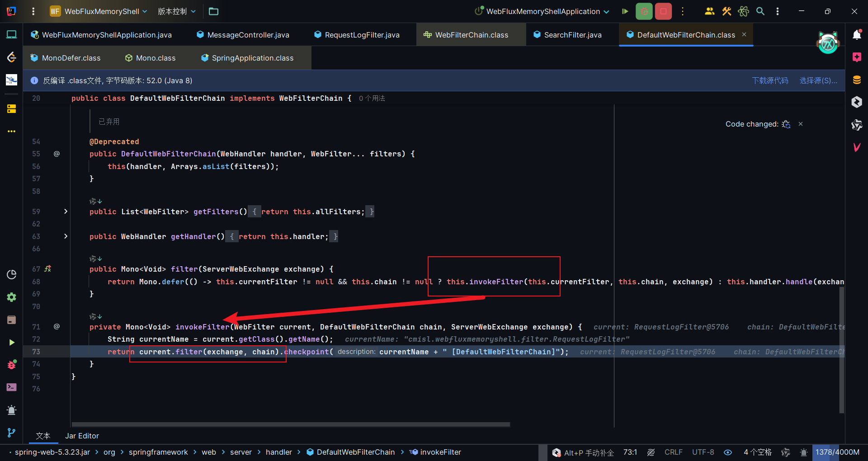This screenshot has width=868, height=461.
Task: Click the green Debug bug button
Action: pyautogui.click(x=644, y=11)
